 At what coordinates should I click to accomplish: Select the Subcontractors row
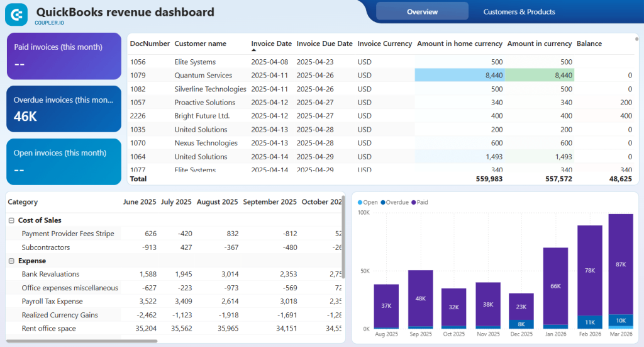(174, 247)
